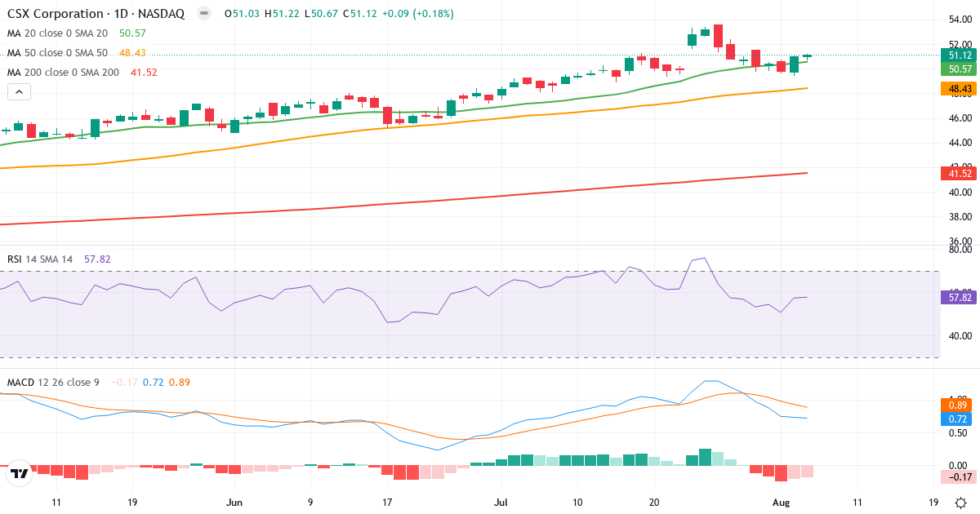Image resolution: width=980 pixels, height=514 pixels.
Task: Select the MACD 12 26 close 9 legend
Action: click(x=53, y=382)
